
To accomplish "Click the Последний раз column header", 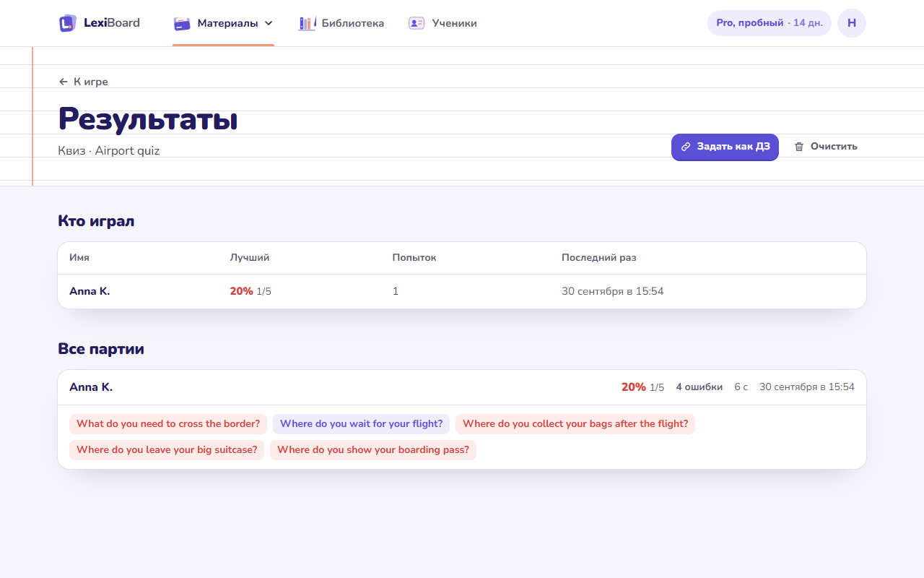I will click(x=599, y=258).
